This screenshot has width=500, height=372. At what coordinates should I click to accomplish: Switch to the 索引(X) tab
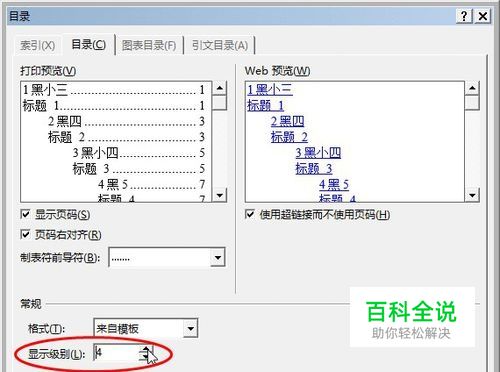37,45
